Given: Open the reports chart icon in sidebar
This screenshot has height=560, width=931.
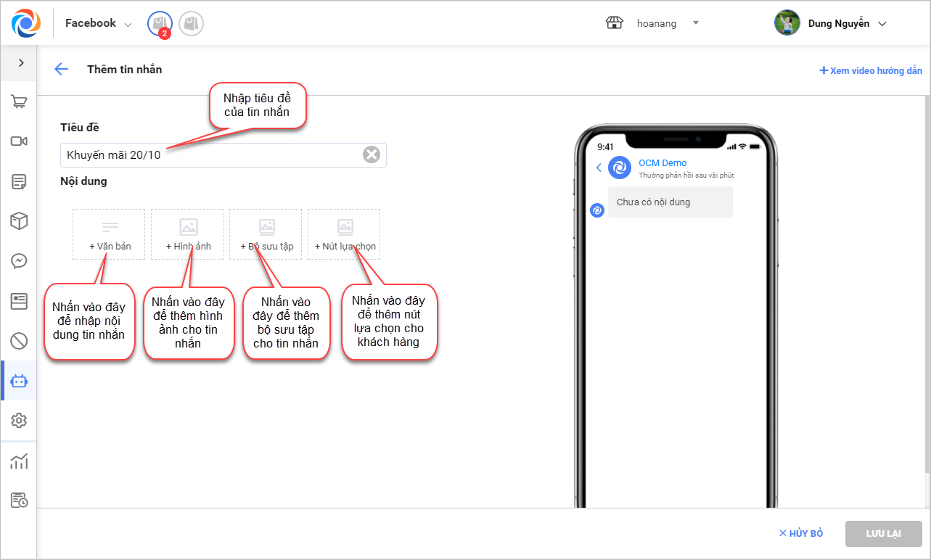Looking at the screenshot, I should (19, 461).
